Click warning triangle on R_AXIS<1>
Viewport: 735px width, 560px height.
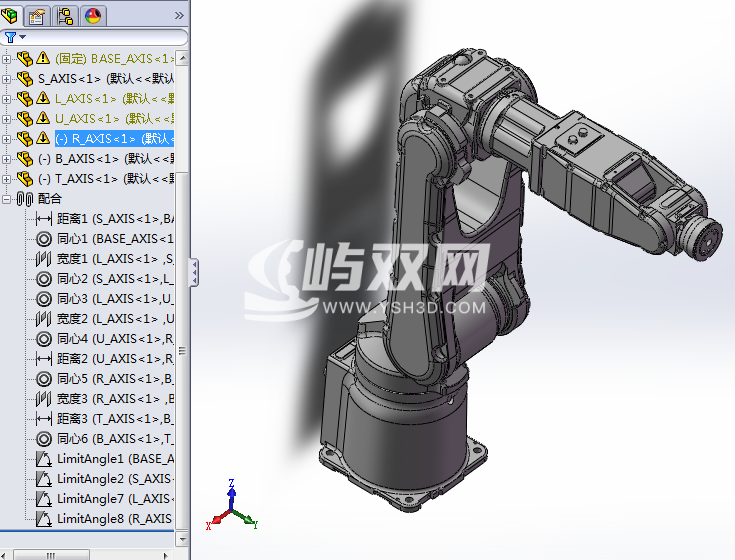pyautogui.click(x=43, y=138)
